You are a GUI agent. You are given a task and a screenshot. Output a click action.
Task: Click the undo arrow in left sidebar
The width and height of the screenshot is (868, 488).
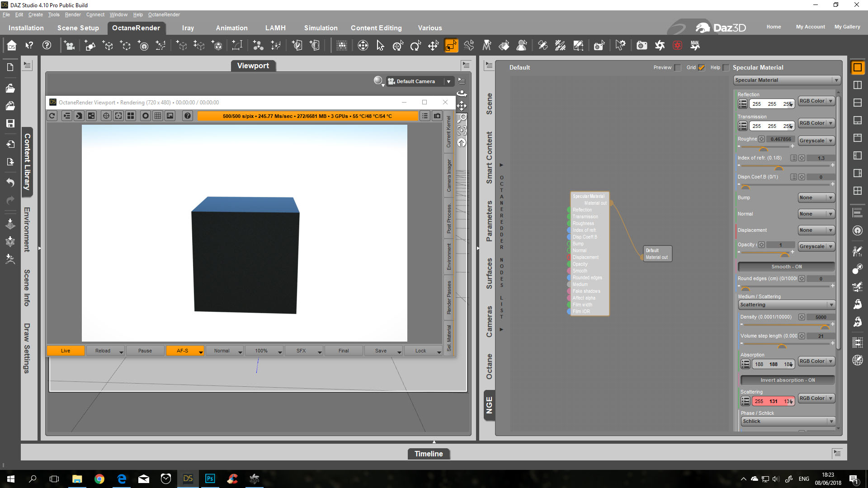click(10, 183)
